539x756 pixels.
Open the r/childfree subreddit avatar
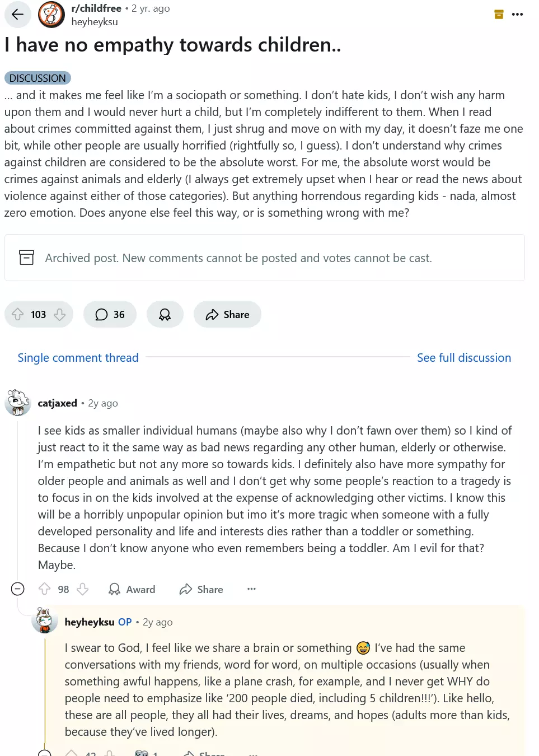point(51,15)
